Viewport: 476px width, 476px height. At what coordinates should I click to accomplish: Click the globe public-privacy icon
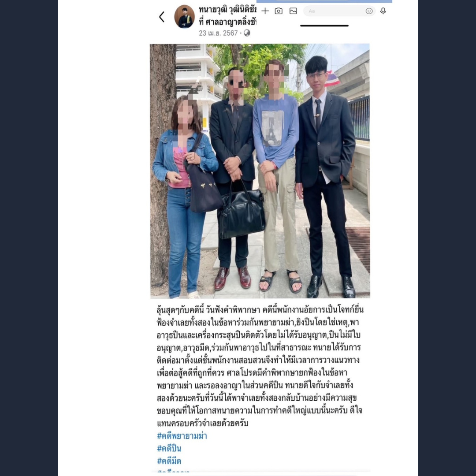point(247,33)
